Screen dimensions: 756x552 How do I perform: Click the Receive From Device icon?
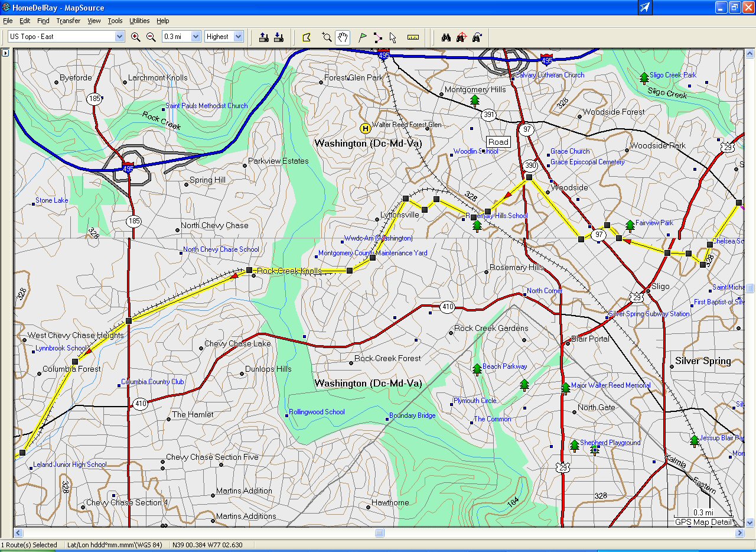click(x=278, y=37)
